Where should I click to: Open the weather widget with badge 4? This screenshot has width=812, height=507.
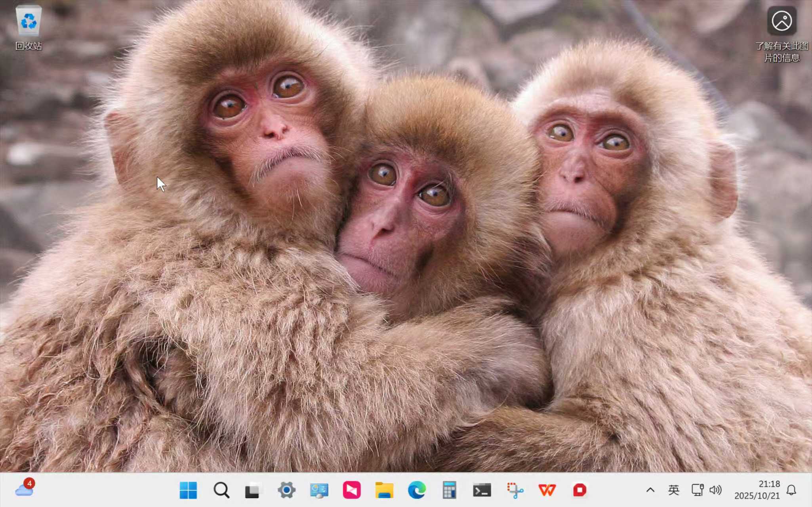(x=25, y=488)
